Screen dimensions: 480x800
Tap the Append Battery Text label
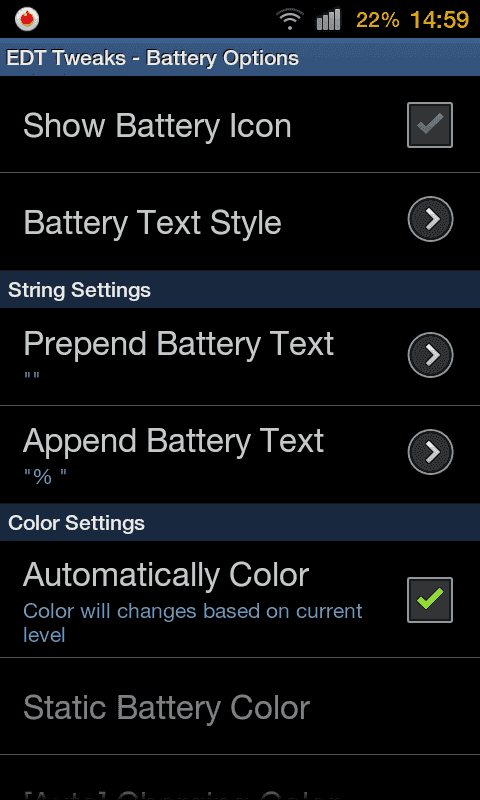[x=173, y=441]
